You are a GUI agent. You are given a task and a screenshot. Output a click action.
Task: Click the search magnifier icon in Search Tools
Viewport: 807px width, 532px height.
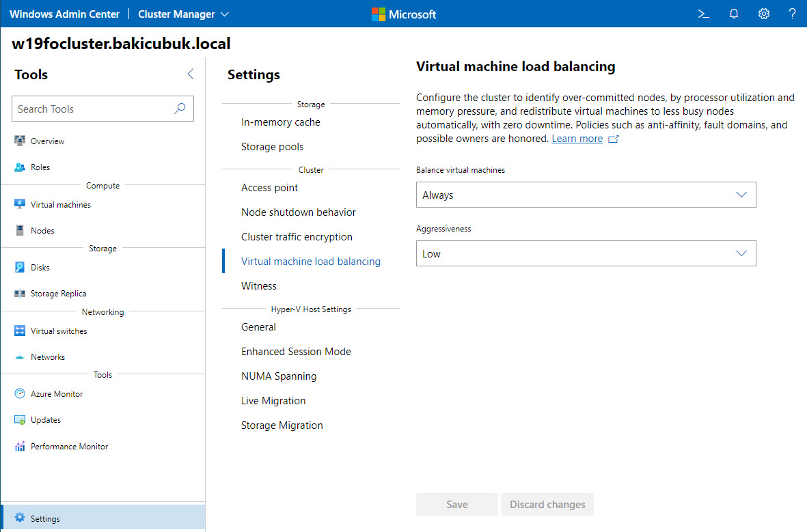click(x=180, y=109)
